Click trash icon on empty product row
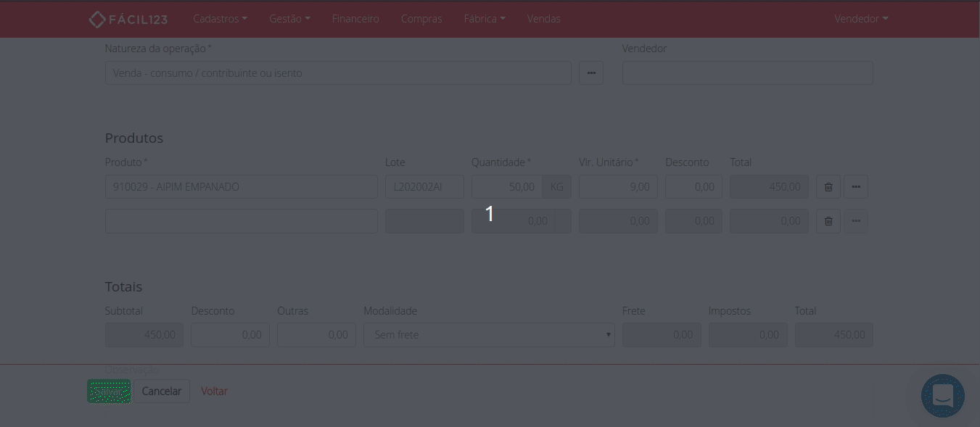This screenshot has height=427, width=980. point(828,221)
